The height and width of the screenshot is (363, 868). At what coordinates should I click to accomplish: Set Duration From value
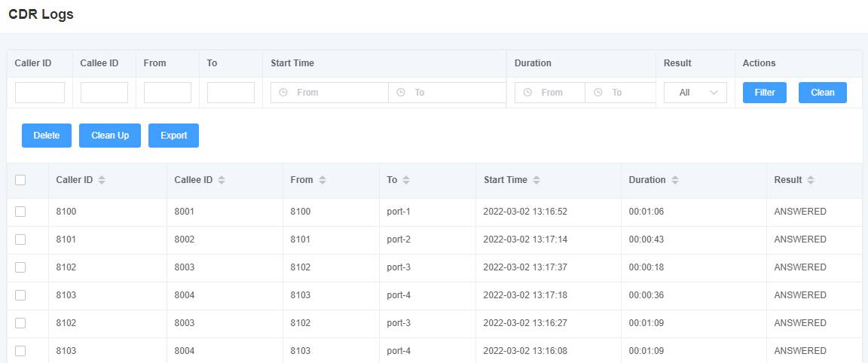point(550,93)
